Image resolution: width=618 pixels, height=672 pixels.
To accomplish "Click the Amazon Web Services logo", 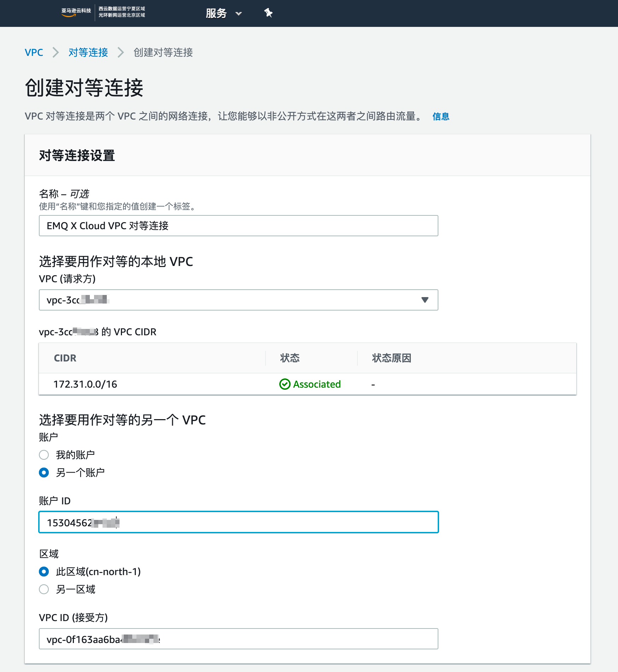I will 76,12.
